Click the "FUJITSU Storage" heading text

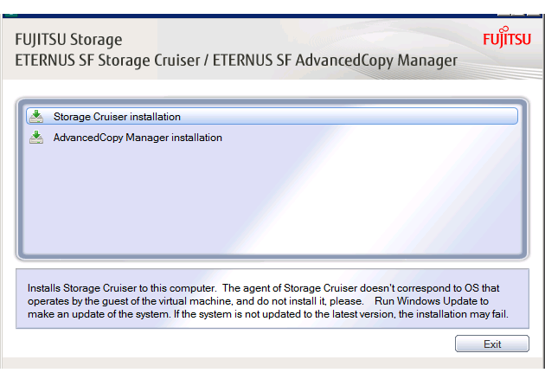point(68,39)
